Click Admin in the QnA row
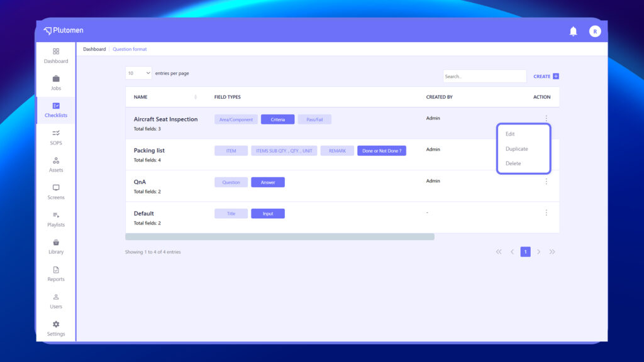Viewport: 644px width, 362px height. pyautogui.click(x=433, y=180)
